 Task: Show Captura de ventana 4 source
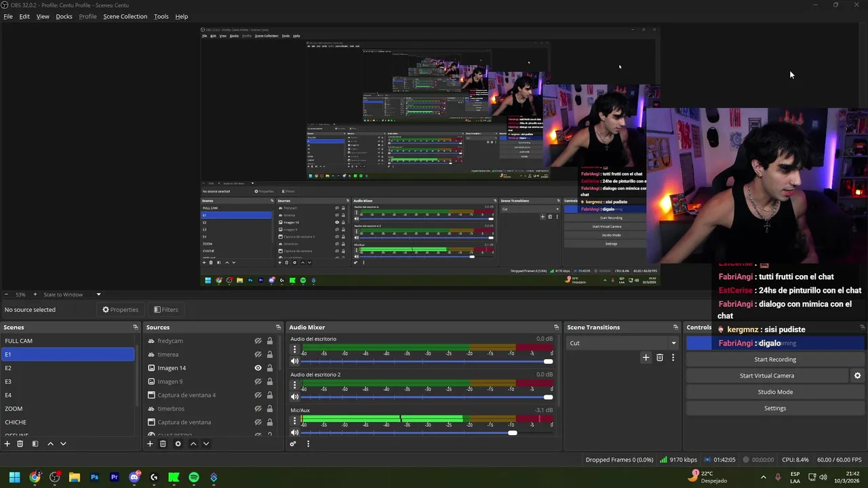pyautogui.click(x=258, y=395)
